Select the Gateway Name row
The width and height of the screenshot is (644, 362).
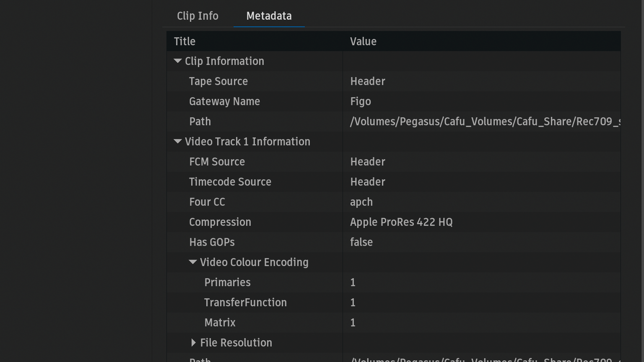tap(224, 101)
